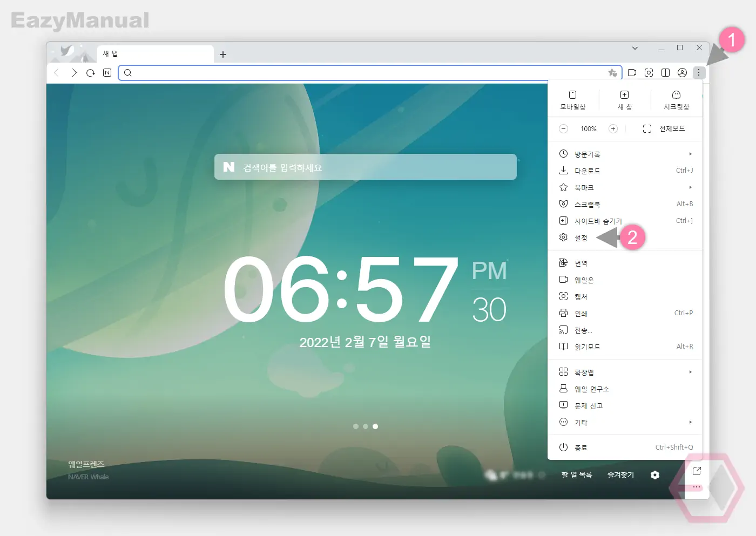Bookmark this page using the address bar star

[612, 73]
